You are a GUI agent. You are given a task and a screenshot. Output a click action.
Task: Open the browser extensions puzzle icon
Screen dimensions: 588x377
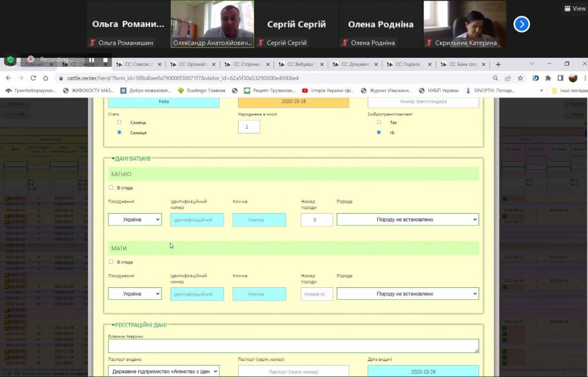click(x=548, y=78)
